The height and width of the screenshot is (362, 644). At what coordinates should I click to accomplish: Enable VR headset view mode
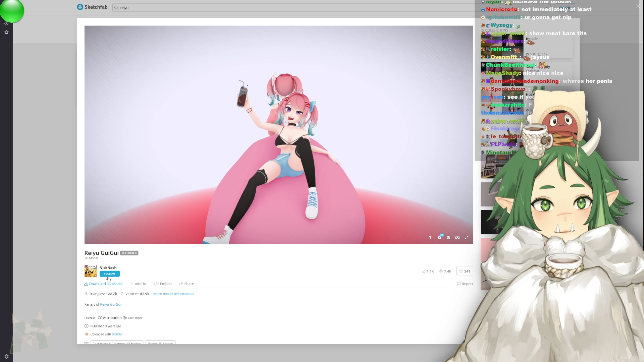[457, 238]
